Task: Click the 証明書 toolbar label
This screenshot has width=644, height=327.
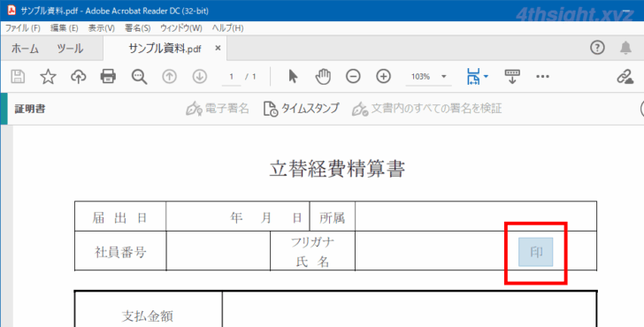Action: click(x=30, y=109)
